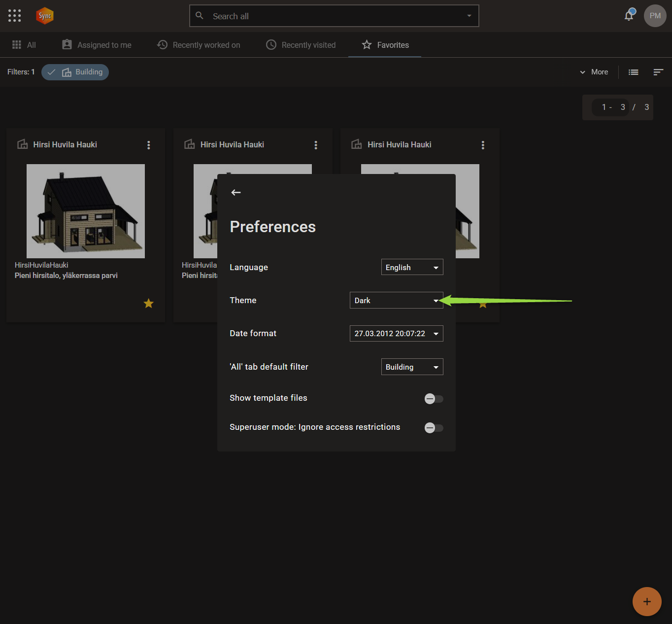Open first Hirsi Huvila Hauki card menu
The height and width of the screenshot is (624, 672).
pos(149,145)
